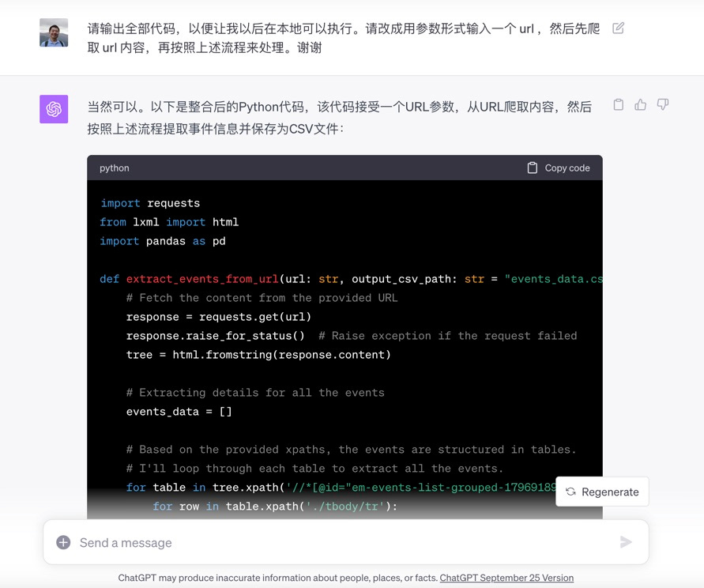Click the code block header bar
Screen dimensions: 704x588
coord(344,168)
